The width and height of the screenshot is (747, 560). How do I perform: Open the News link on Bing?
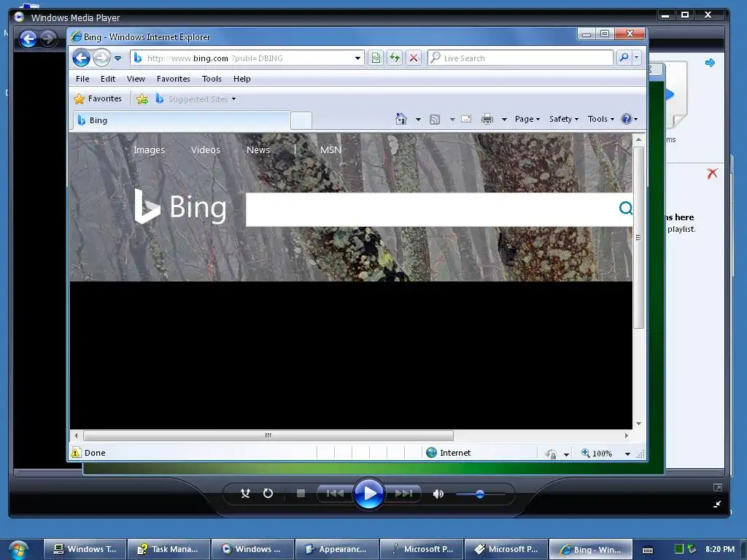click(x=258, y=149)
